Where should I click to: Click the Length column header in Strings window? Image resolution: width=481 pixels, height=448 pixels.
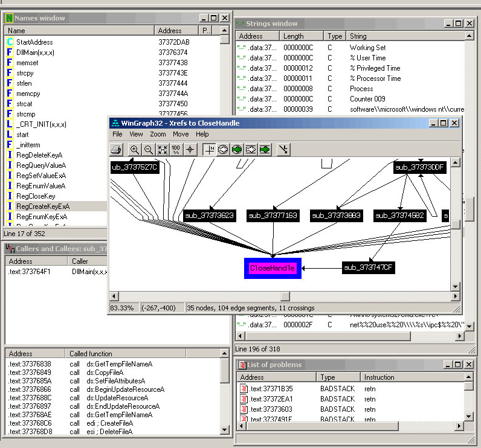(x=301, y=36)
